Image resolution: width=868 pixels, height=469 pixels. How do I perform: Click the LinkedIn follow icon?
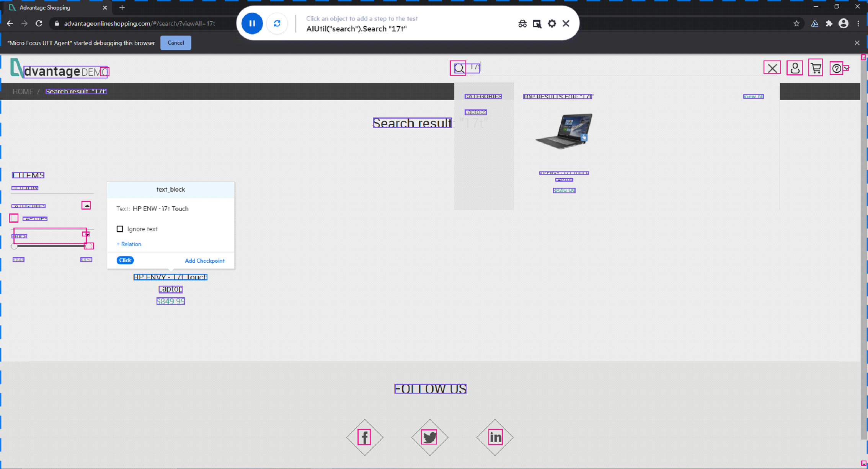coord(495,437)
